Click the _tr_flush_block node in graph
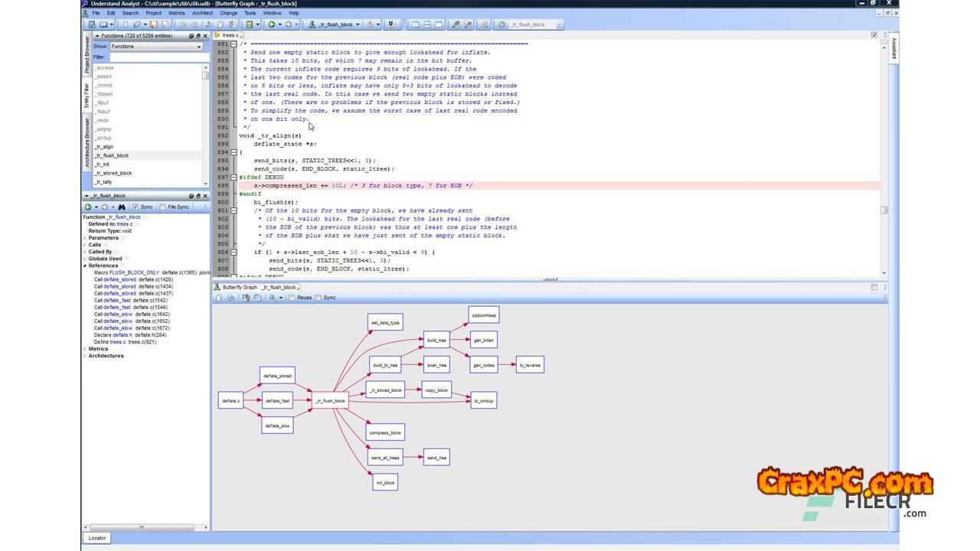This screenshot has height=551, width=980. [330, 400]
